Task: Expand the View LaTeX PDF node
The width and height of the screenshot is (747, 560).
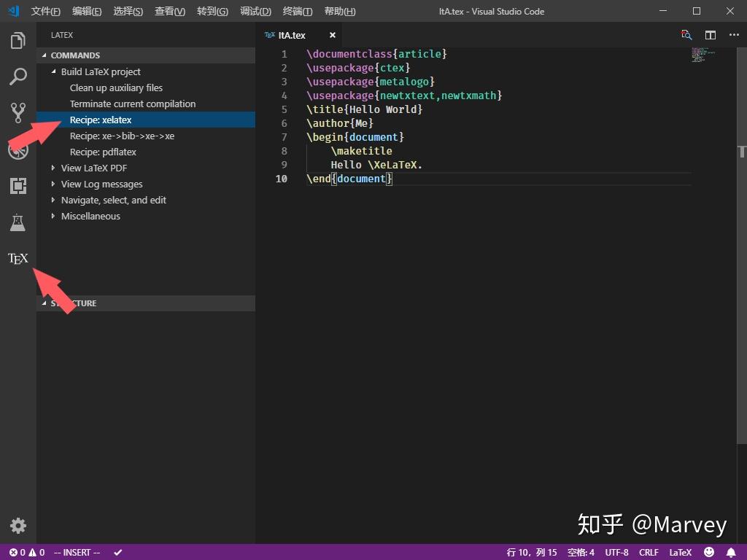Action: pyautogui.click(x=94, y=168)
